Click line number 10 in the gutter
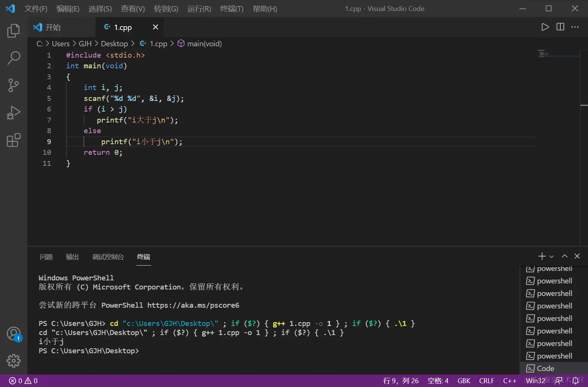Viewport: 588px width, 387px height. tap(47, 152)
